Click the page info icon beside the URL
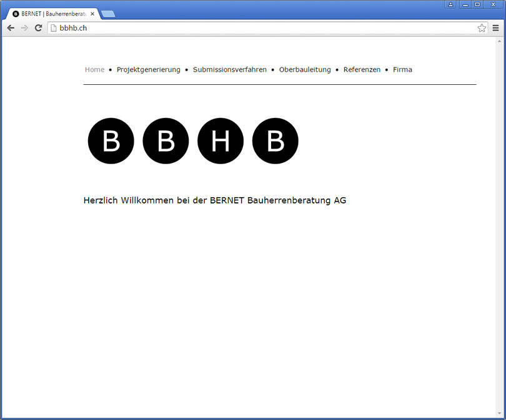The image size is (506, 420). (x=54, y=28)
